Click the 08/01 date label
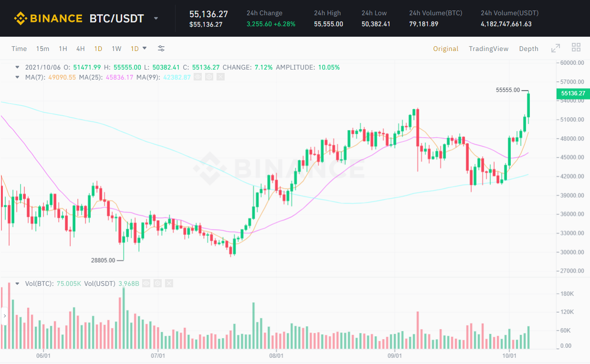 (x=276, y=355)
